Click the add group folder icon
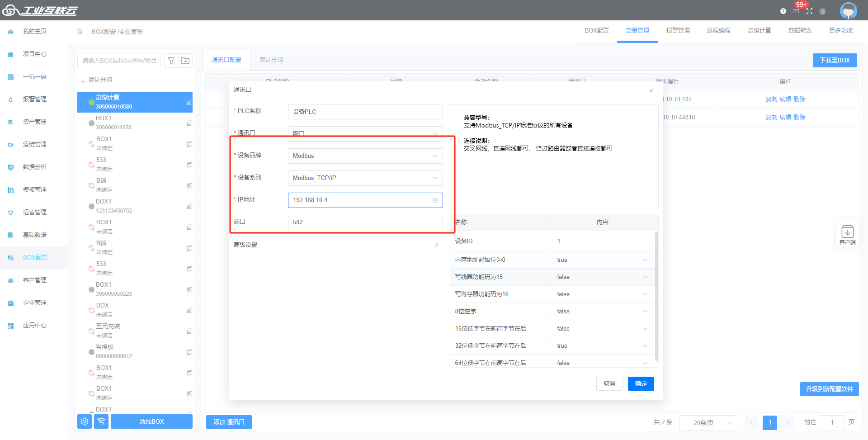Screen dimensions: 868x440 pos(185,61)
